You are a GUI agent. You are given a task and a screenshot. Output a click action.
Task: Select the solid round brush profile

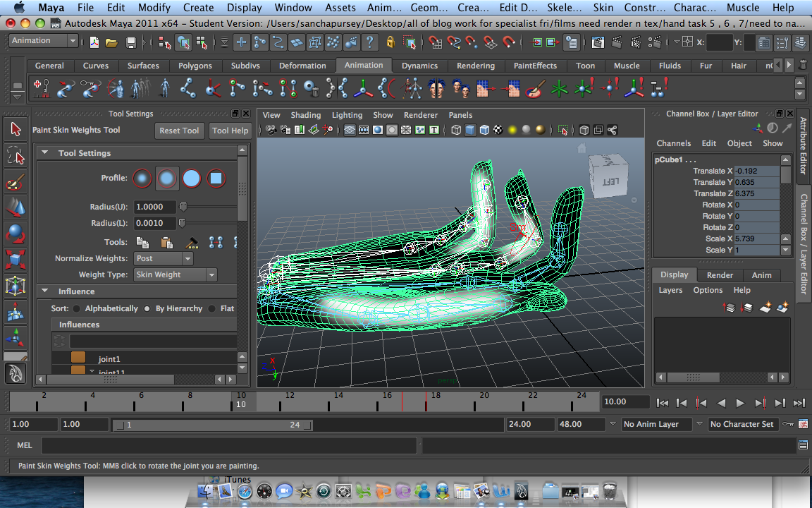(x=191, y=179)
